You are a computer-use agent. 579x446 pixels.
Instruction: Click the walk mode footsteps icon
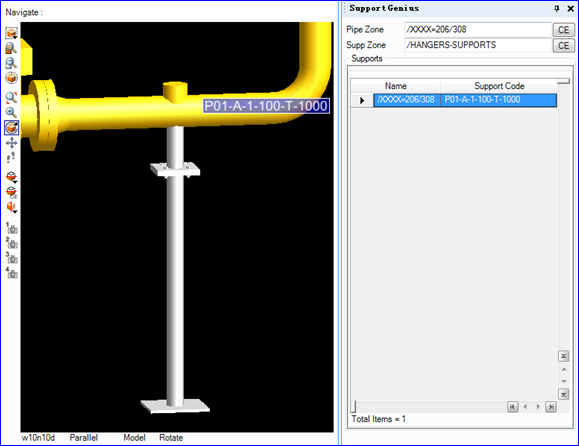click(11, 158)
